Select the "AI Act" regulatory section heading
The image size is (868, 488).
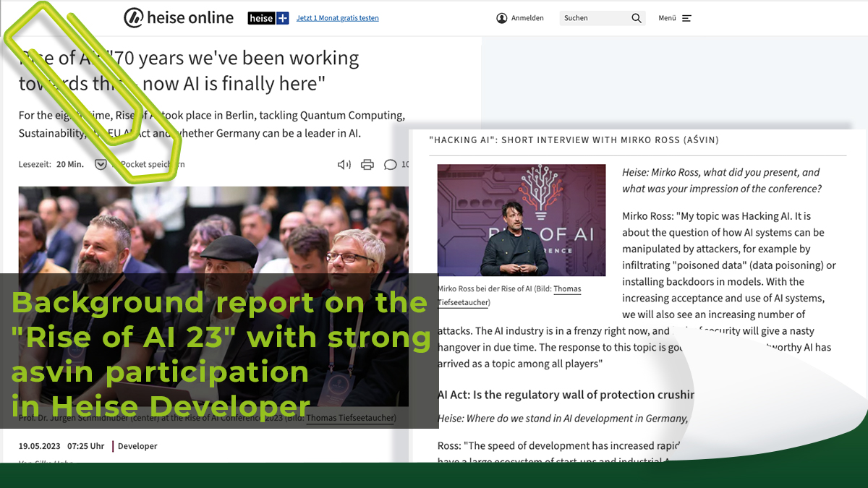[x=566, y=395]
